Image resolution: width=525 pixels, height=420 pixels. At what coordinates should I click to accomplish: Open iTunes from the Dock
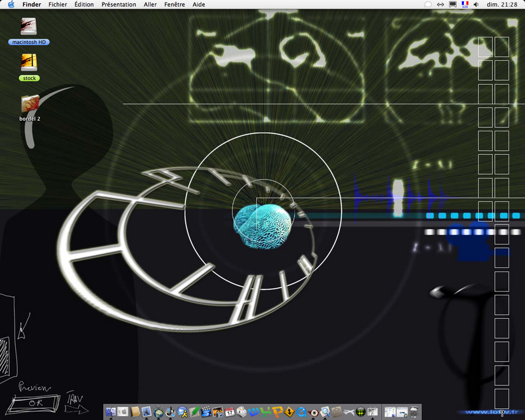[x=171, y=411]
